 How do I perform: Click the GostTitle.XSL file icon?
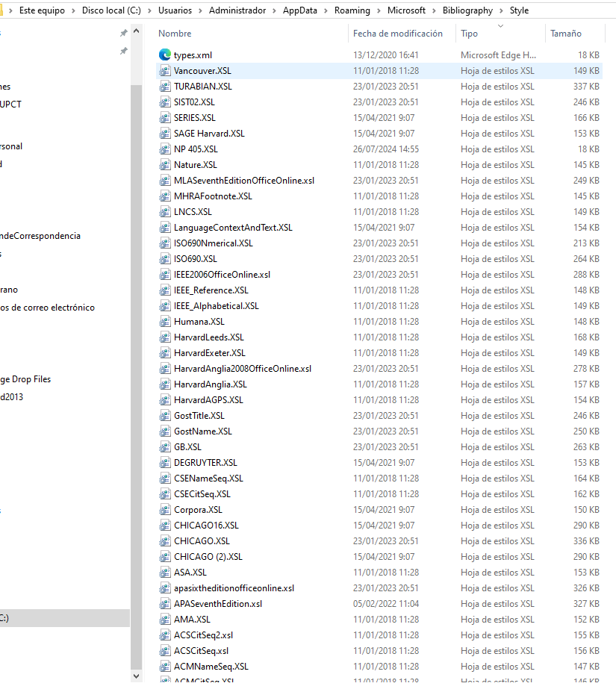coord(165,416)
